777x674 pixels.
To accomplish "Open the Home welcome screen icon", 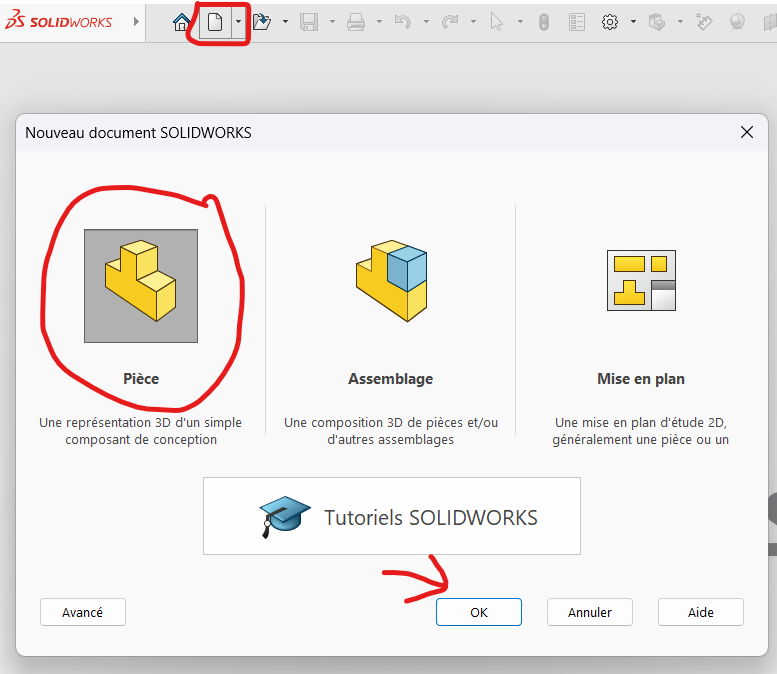I will (x=181, y=22).
